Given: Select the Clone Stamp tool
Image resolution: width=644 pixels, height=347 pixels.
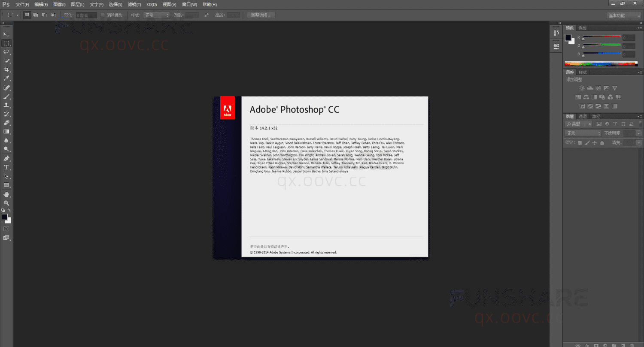Looking at the screenshot, I should click(x=6, y=106).
